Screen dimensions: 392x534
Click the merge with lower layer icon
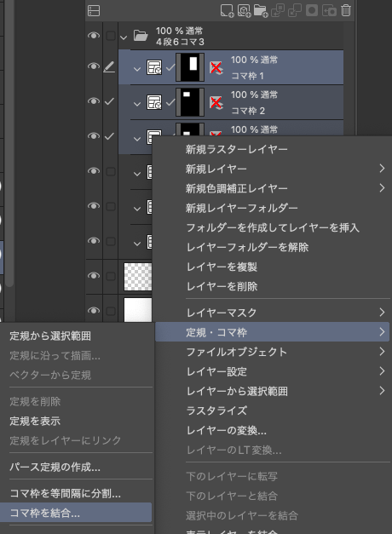point(295,10)
